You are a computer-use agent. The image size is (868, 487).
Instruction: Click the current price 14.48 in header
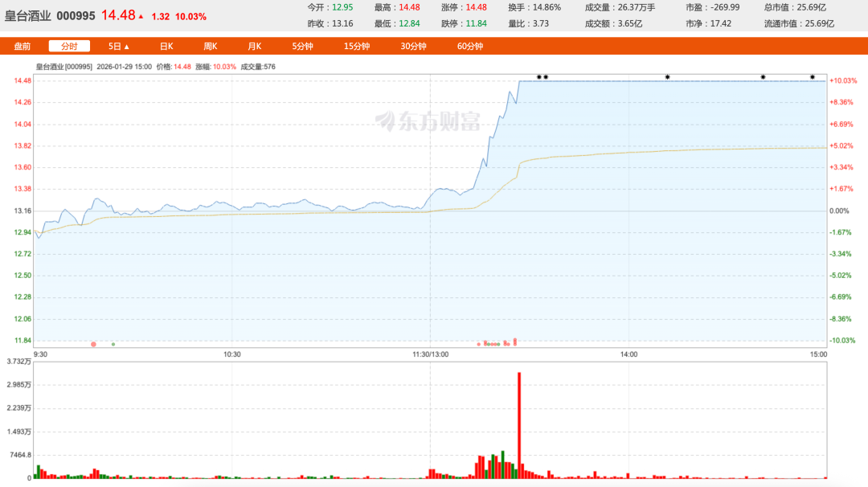click(118, 15)
